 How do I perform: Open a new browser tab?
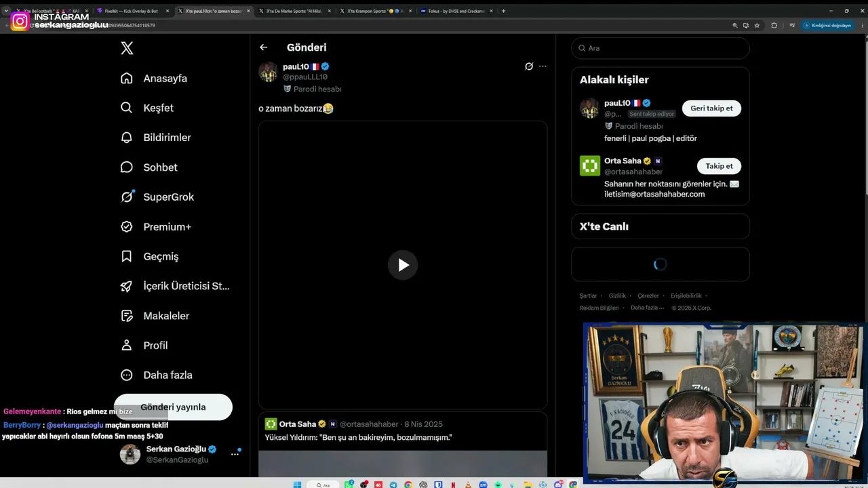pyautogui.click(x=503, y=11)
